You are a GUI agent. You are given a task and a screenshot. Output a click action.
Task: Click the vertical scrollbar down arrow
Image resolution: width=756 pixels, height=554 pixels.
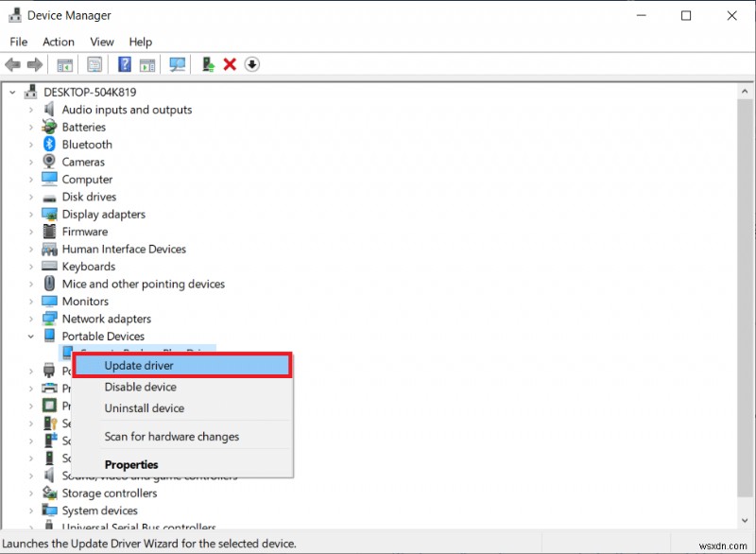click(745, 520)
